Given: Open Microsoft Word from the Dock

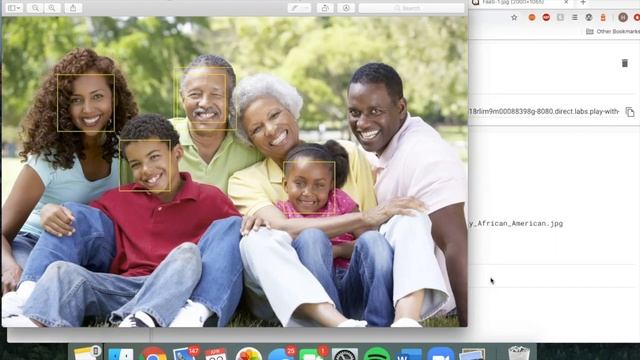Looking at the screenshot, I should click(x=409, y=353).
